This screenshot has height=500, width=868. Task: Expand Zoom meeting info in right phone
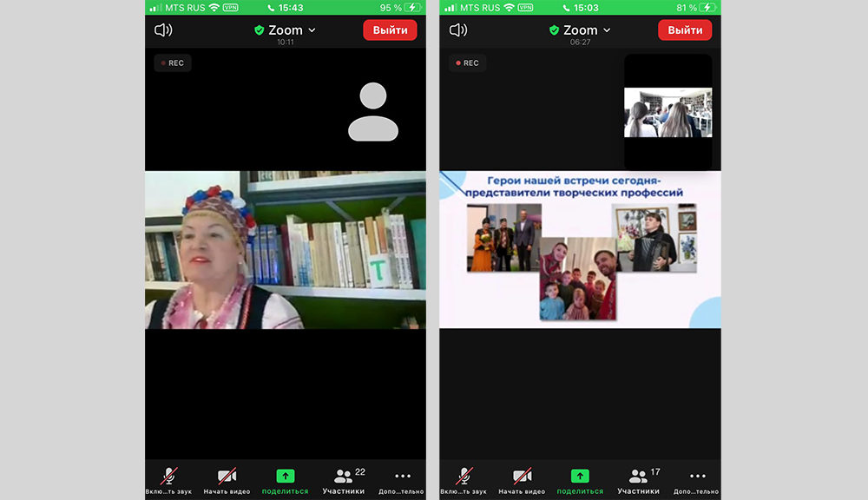[580, 30]
